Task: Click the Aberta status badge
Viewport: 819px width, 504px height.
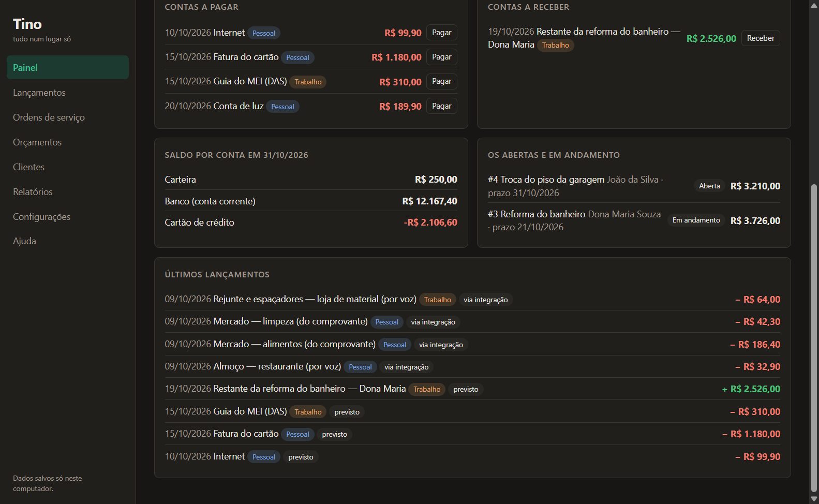Action: tap(709, 186)
